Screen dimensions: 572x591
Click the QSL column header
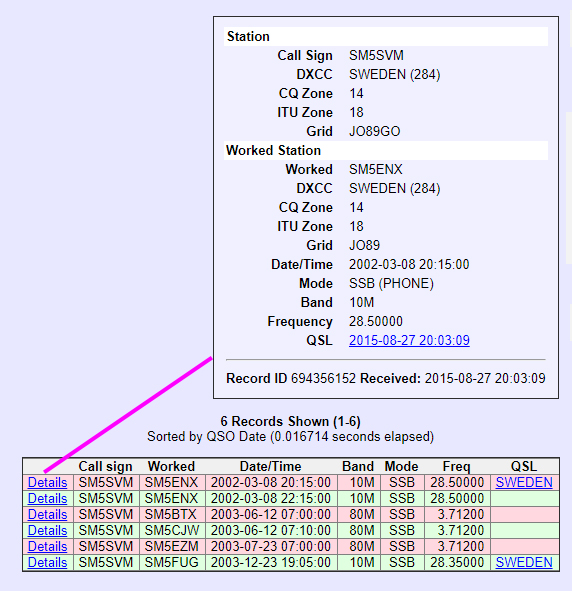pos(524,467)
